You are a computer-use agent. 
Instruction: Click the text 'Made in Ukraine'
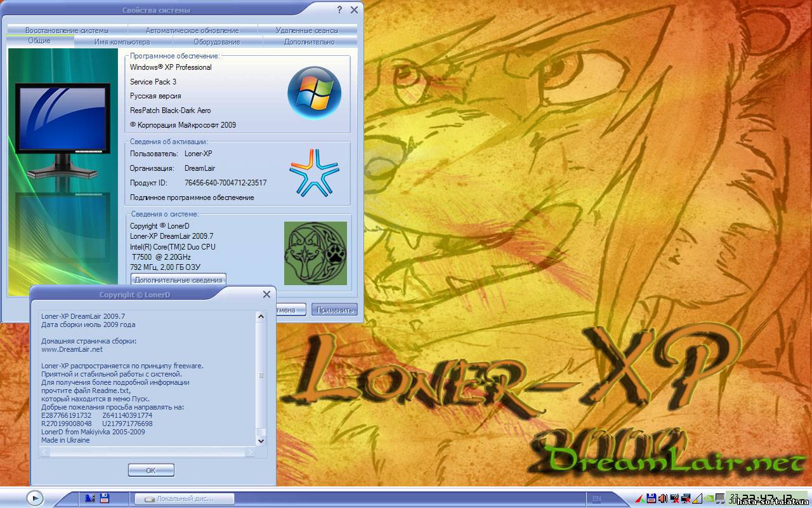65,440
